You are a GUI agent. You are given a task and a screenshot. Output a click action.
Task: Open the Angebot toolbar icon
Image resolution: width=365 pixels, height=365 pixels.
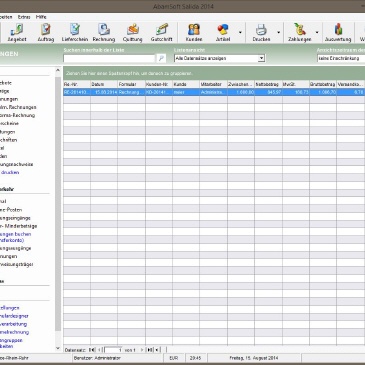pos(17,33)
